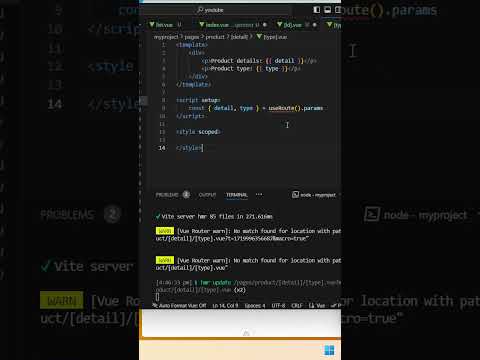Click Ln 14, Col 9 in status bar

[x=225, y=306]
